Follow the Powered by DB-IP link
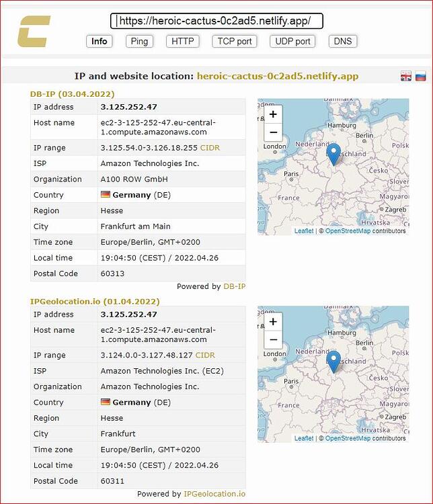 click(x=235, y=286)
